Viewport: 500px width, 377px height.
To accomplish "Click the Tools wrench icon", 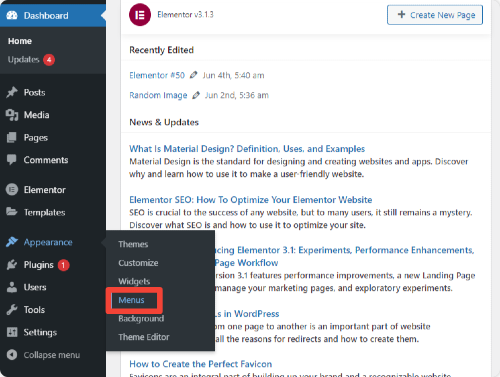I will click(12, 310).
